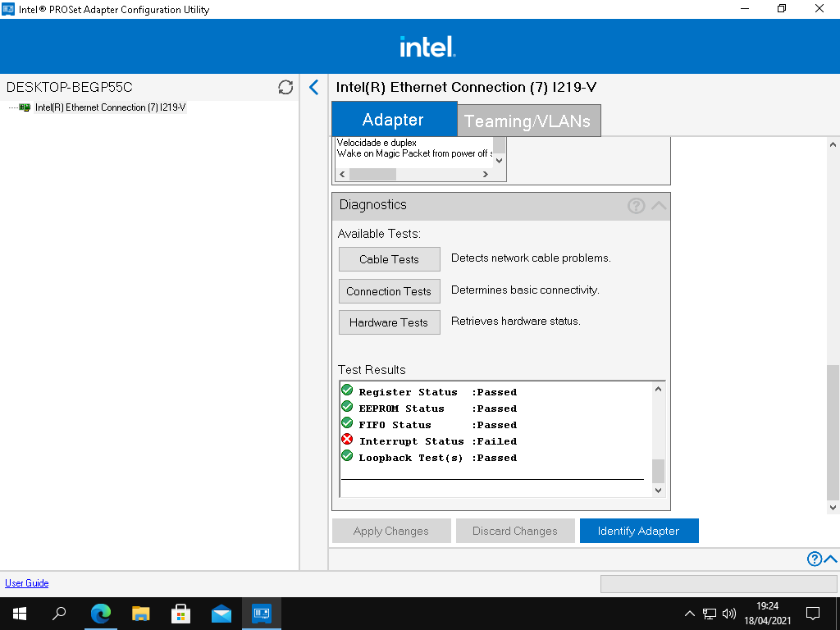Click the Interrupt Status failed error icon
This screenshot has height=630, width=840.
(x=347, y=440)
